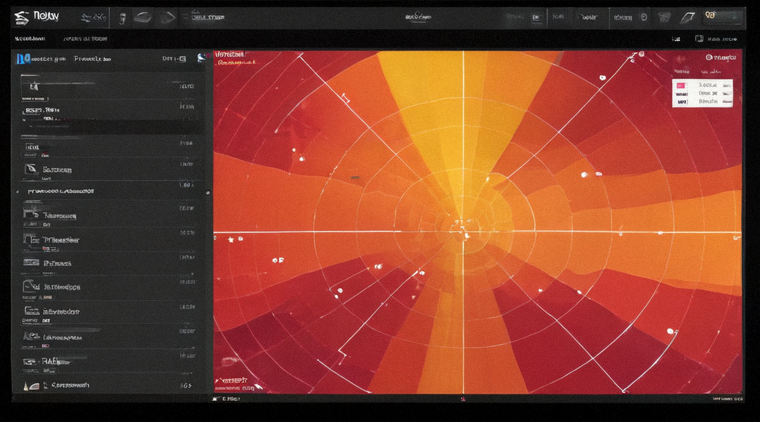Click the small circle icon in the top-right toolbar

[x=644, y=17]
